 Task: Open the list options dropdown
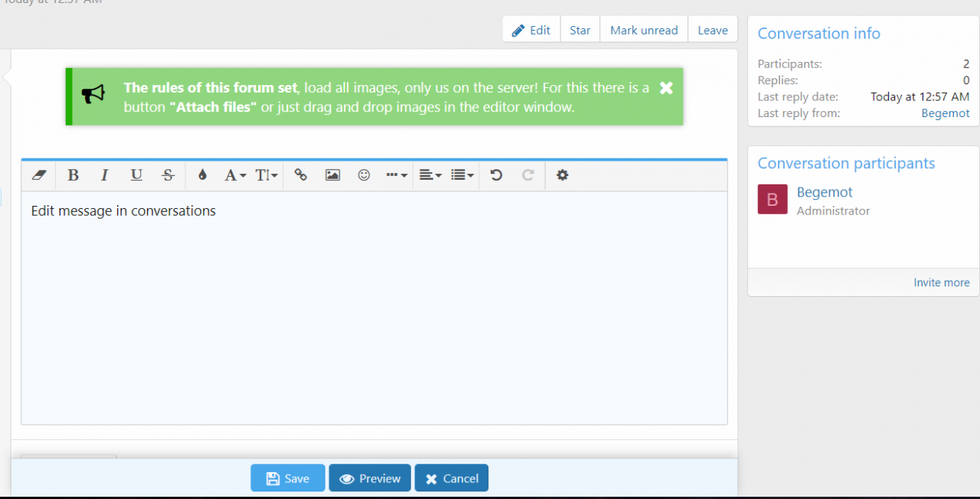(x=462, y=175)
